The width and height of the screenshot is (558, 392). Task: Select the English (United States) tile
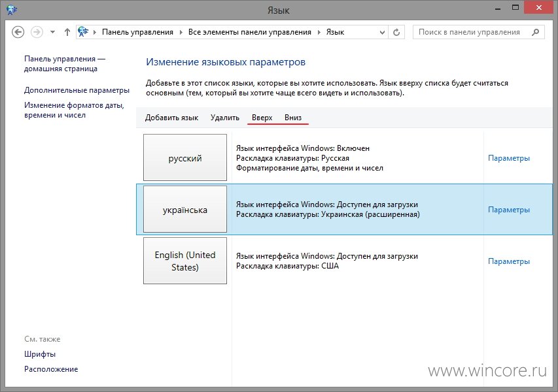pos(185,261)
